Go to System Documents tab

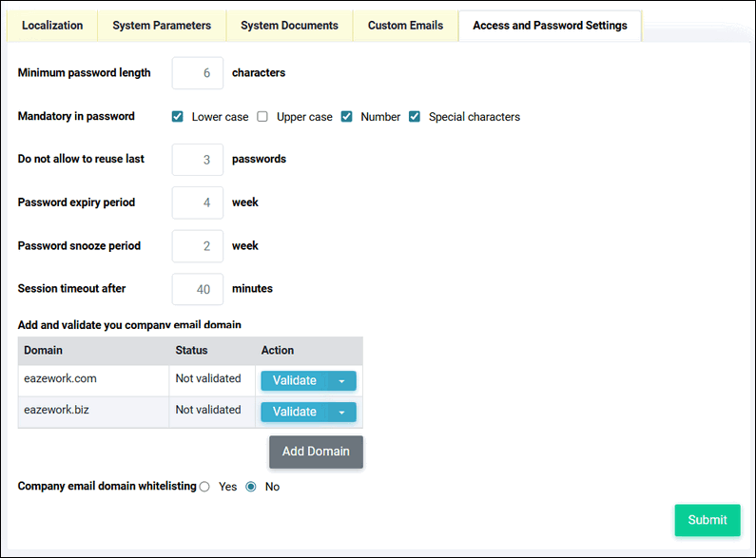click(289, 26)
